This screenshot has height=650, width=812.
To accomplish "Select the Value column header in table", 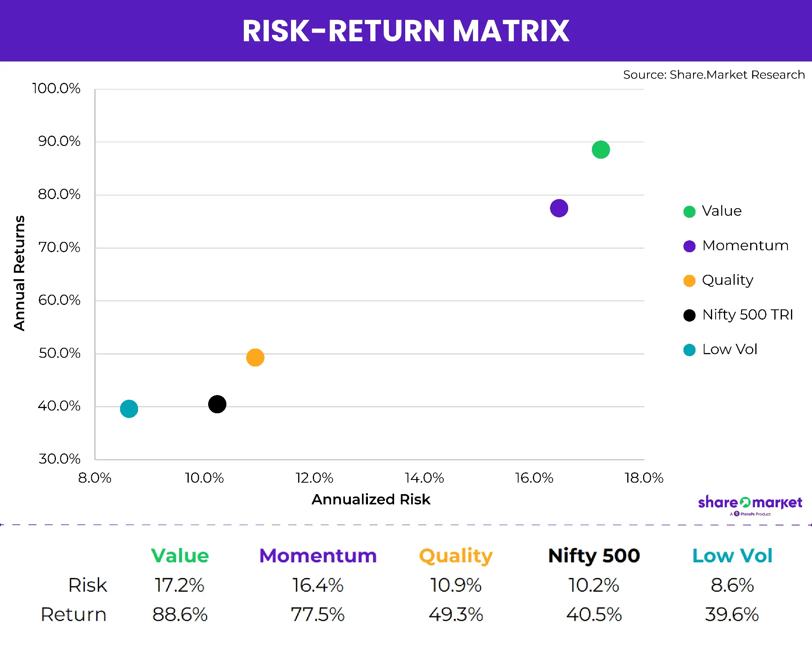I will (180, 556).
